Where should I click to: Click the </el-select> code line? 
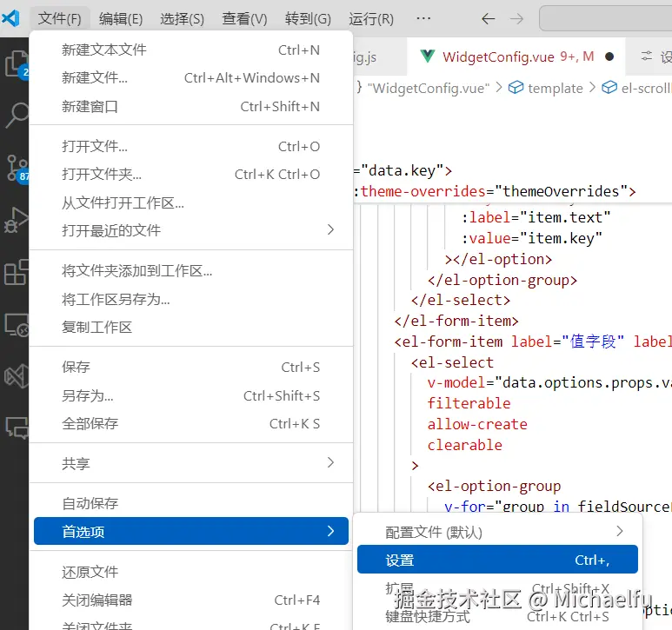pyautogui.click(x=461, y=300)
